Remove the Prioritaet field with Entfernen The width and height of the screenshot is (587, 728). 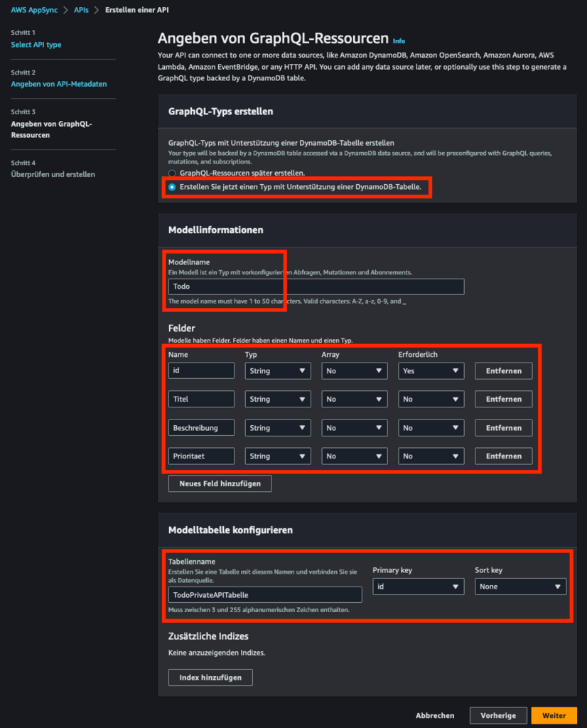pos(503,456)
